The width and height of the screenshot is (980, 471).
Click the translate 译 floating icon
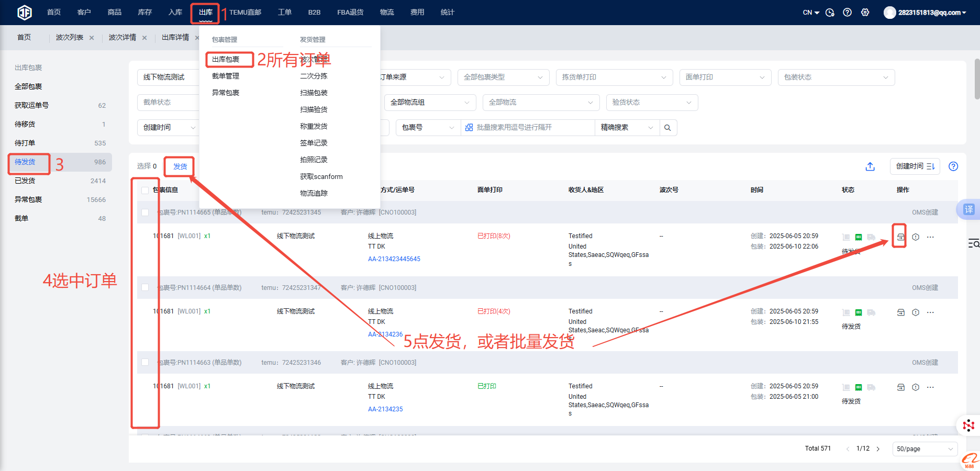tap(968, 209)
